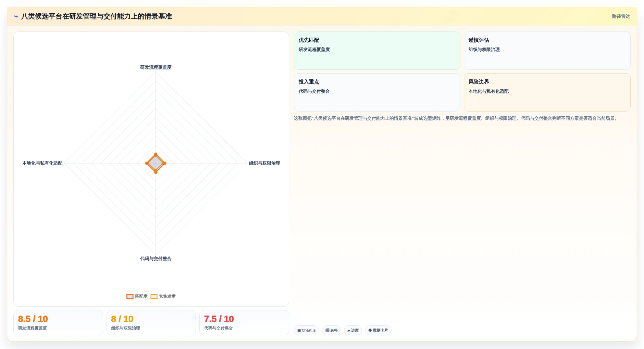Click the radar axis label 本地化与私有化适配
The height and width of the screenshot is (349, 644).
coord(42,163)
